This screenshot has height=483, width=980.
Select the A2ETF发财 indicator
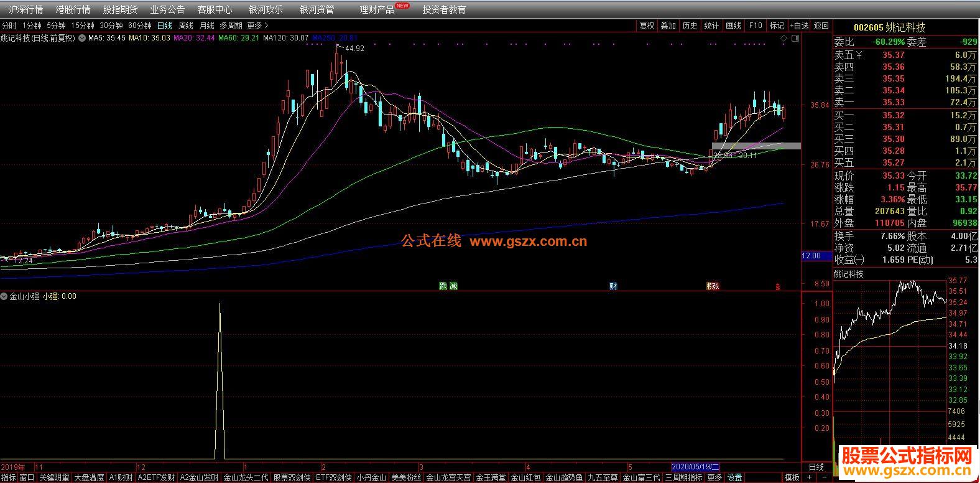pos(156,477)
